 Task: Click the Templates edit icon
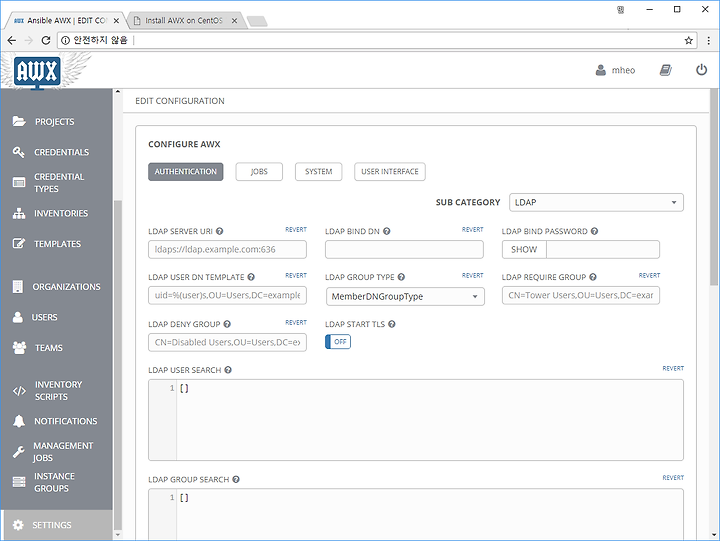click(19, 243)
